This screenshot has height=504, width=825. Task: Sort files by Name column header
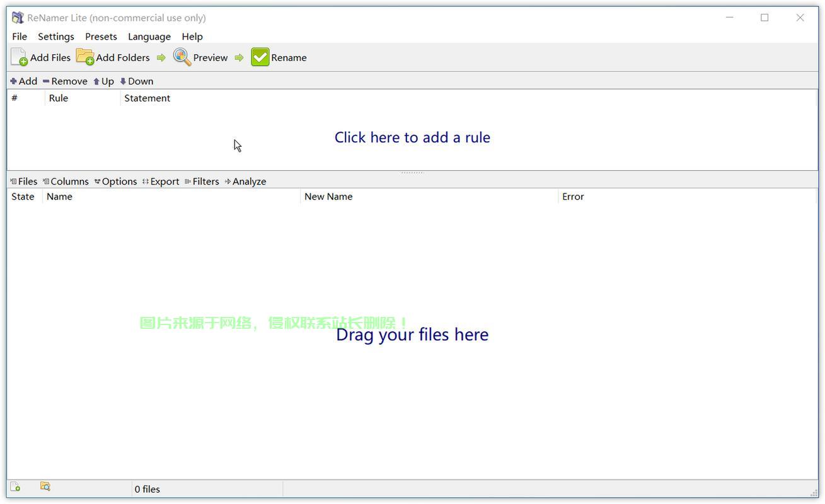171,197
